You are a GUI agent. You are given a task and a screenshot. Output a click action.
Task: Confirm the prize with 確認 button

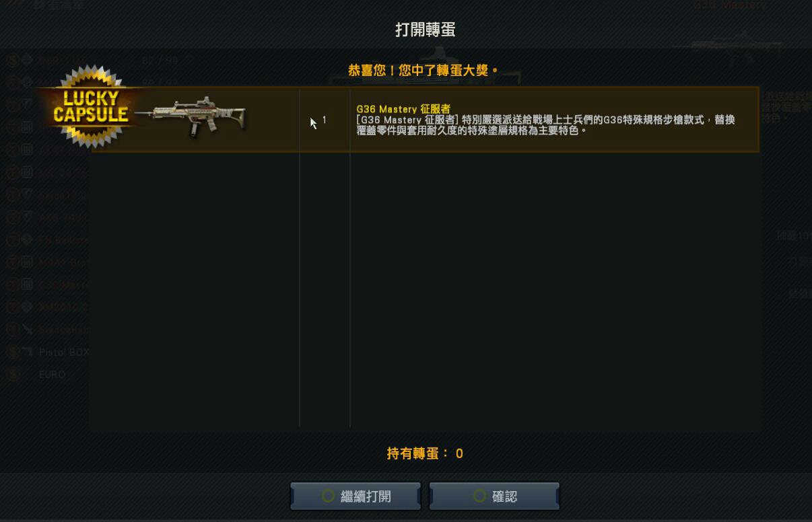[x=494, y=496]
